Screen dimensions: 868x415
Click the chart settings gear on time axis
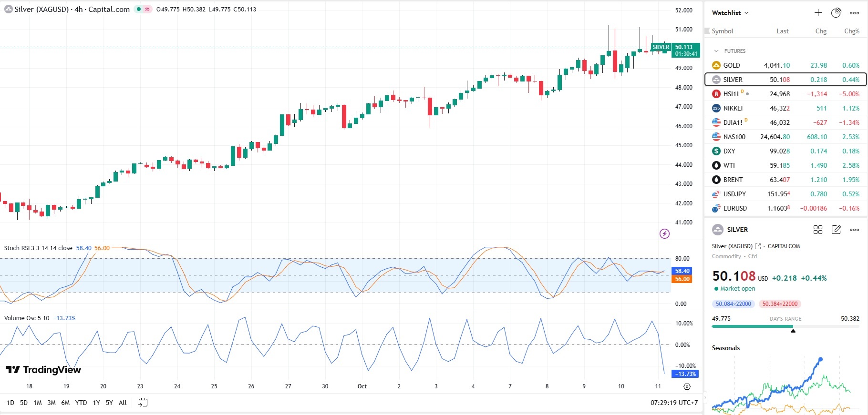pos(687,386)
